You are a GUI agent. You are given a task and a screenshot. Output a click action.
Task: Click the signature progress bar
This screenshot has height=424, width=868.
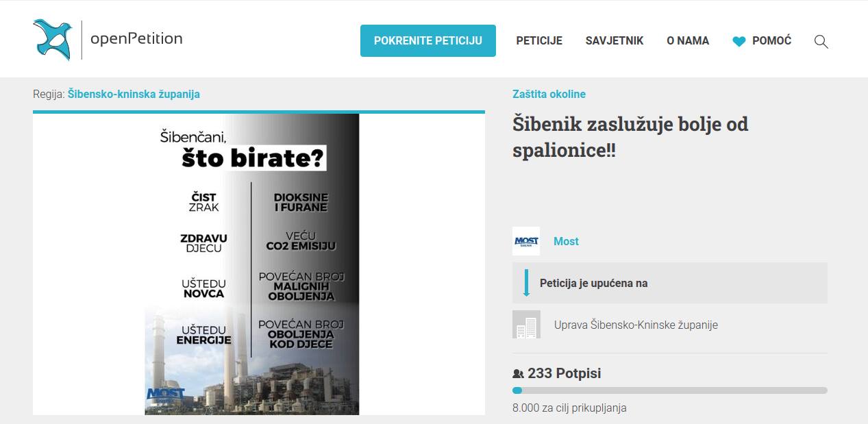tap(670, 390)
